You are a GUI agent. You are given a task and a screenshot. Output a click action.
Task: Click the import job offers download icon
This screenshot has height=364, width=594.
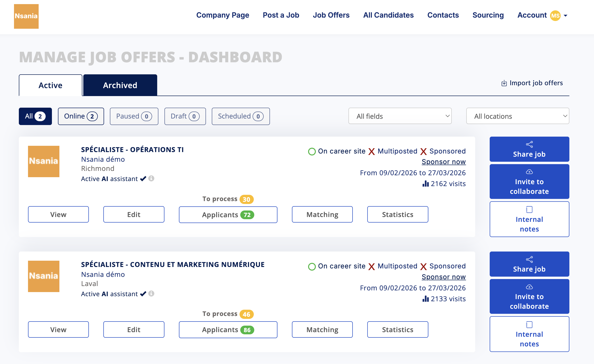pos(504,83)
